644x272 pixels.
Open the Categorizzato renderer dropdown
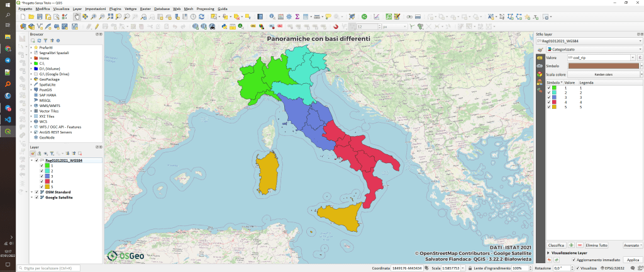point(592,49)
